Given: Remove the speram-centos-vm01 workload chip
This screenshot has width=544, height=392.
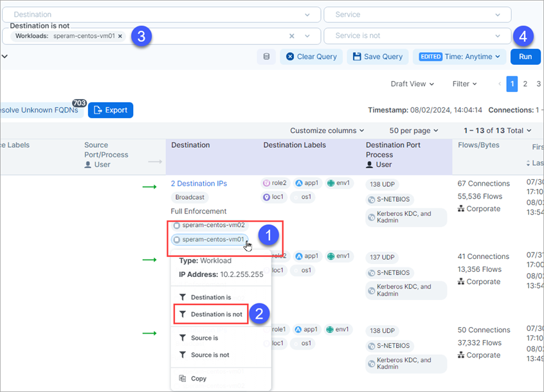Looking at the screenshot, I should (120, 36).
